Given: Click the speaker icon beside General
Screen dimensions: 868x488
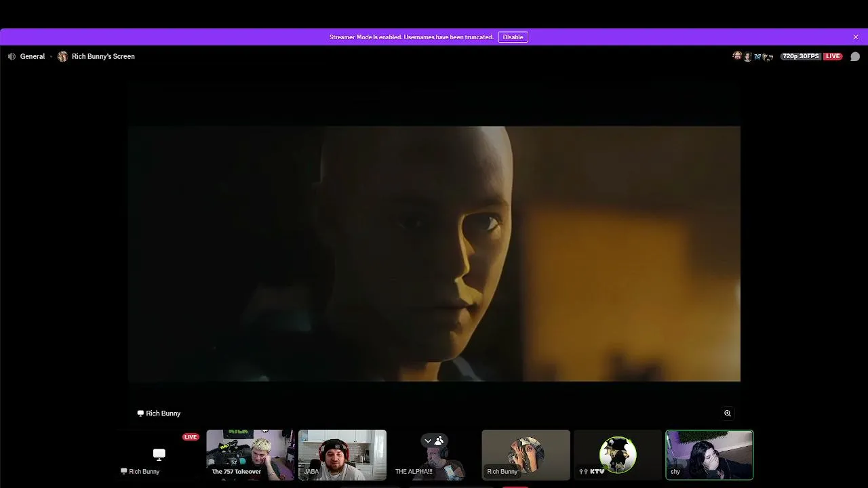Looking at the screenshot, I should click(x=12, y=56).
